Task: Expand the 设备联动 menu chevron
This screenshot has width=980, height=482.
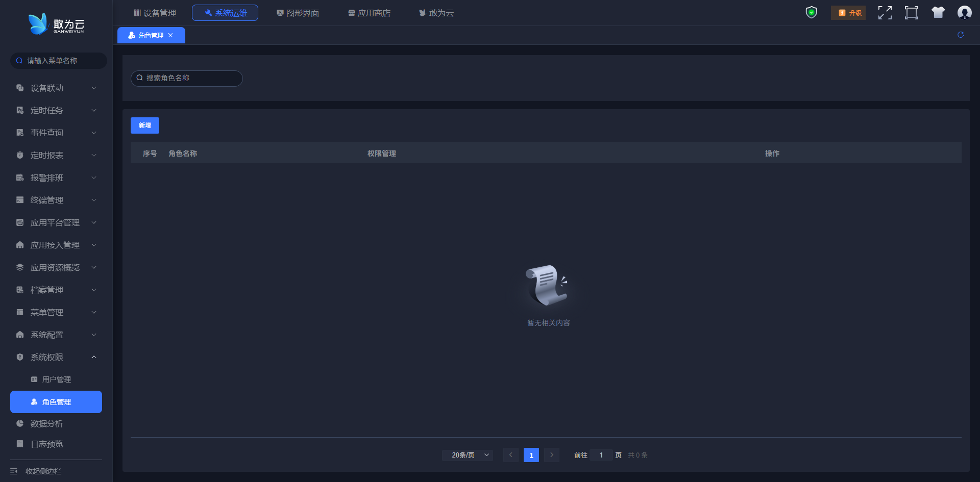Action: click(94, 88)
